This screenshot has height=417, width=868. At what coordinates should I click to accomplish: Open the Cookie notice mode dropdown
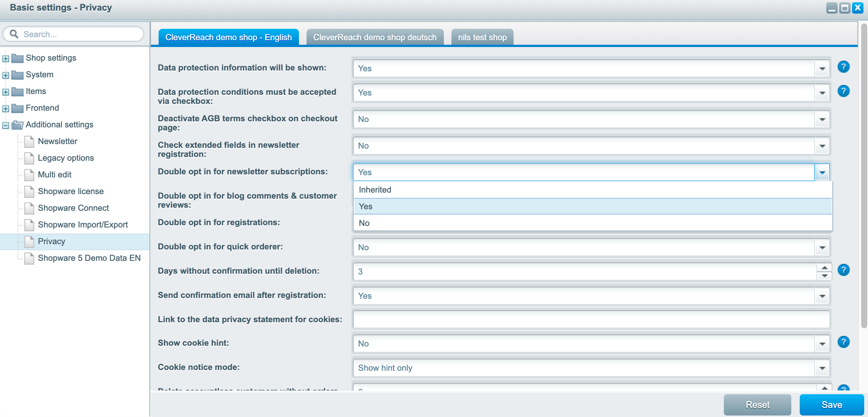coord(822,368)
